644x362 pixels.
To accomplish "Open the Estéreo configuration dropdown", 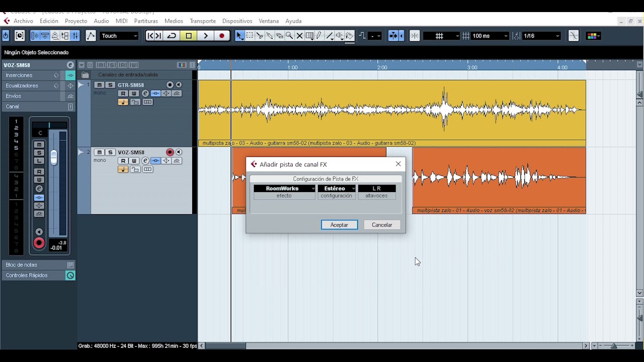I will 337,189.
